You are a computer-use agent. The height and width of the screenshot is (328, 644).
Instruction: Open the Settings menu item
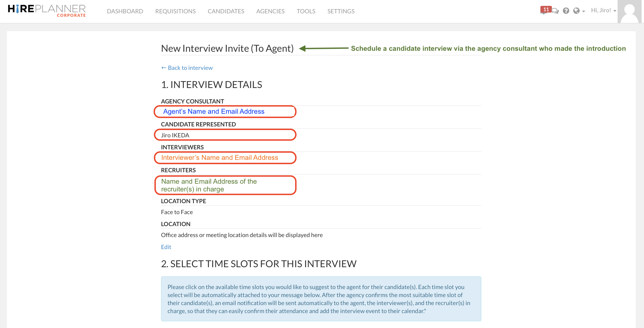(341, 11)
